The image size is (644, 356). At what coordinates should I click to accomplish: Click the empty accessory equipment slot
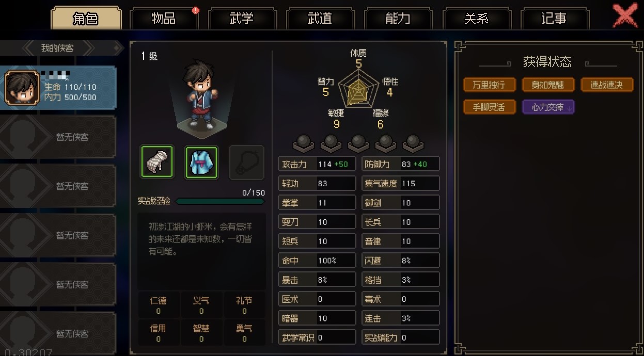246,162
